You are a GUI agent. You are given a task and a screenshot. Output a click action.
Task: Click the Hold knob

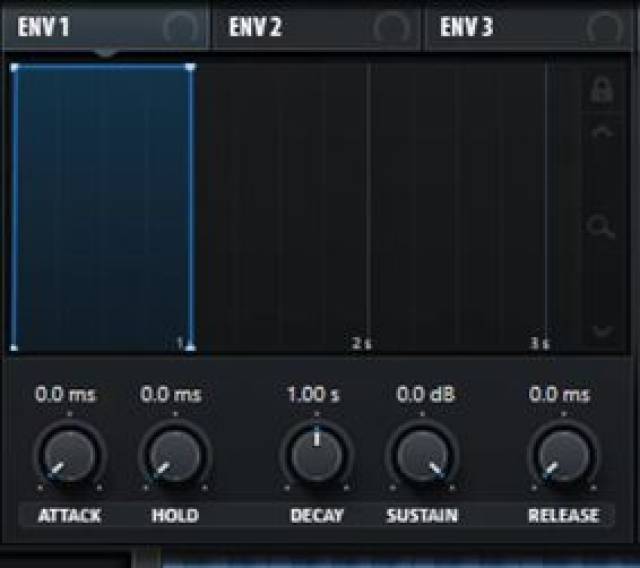(175, 455)
